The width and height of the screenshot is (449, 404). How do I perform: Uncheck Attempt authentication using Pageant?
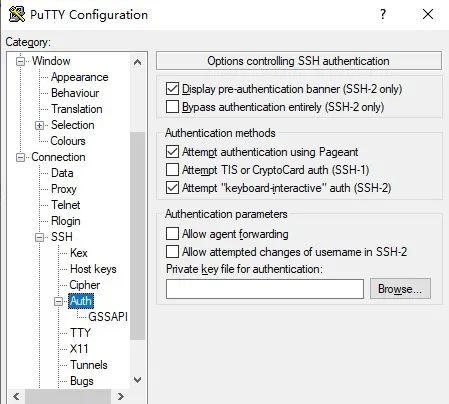(172, 152)
